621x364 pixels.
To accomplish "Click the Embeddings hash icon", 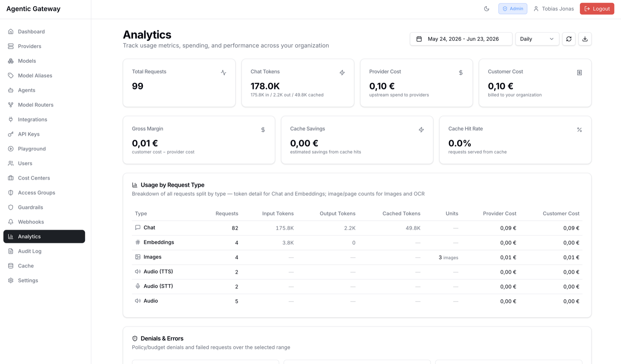I will pos(138,242).
